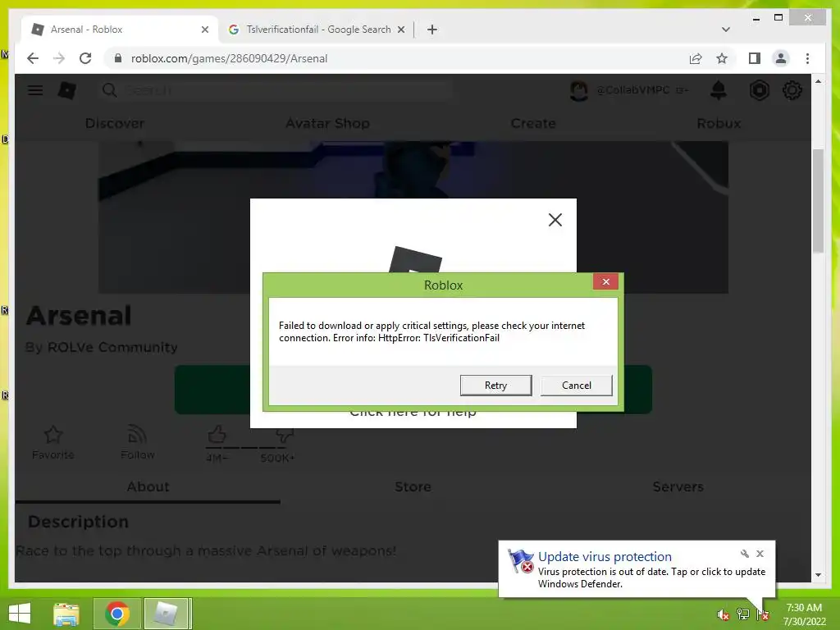This screenshot has height=630, width=840.
Task: Open Roblox settings gear
Action: (x=792, y=90)
